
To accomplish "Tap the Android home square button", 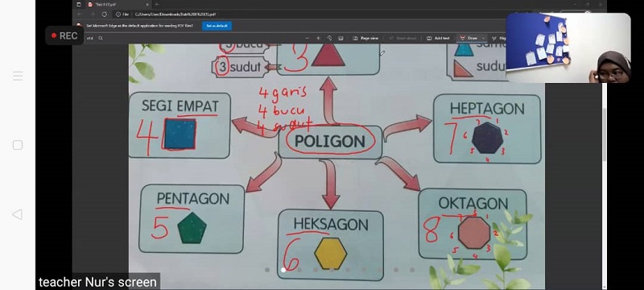I will click(17, 145).
